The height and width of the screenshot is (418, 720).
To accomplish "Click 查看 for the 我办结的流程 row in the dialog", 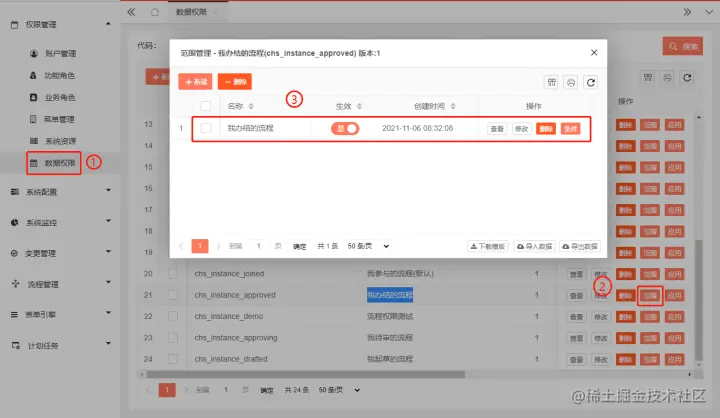I will [497, 129].
